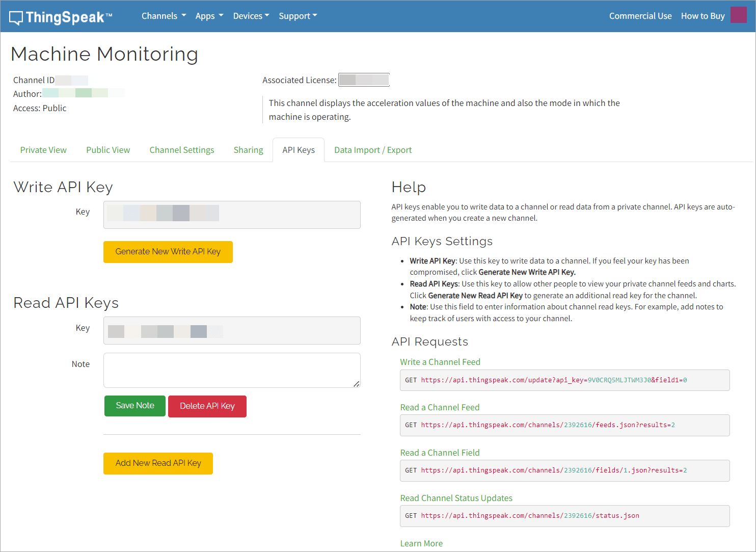This screenshot has height=552, width=756.
Task: Select the Write a Channel Feed request box
Action: 564,380
